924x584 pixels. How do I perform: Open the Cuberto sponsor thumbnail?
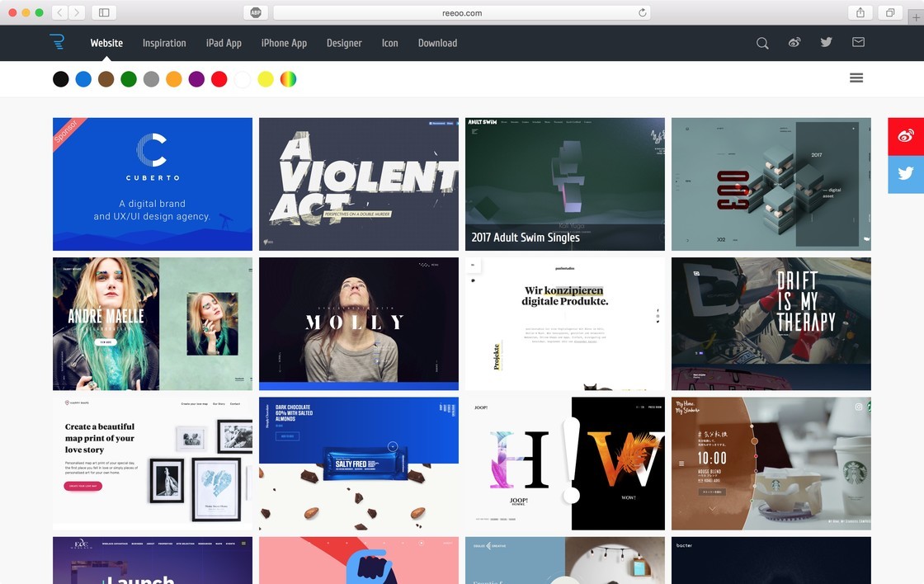(153, 184)
